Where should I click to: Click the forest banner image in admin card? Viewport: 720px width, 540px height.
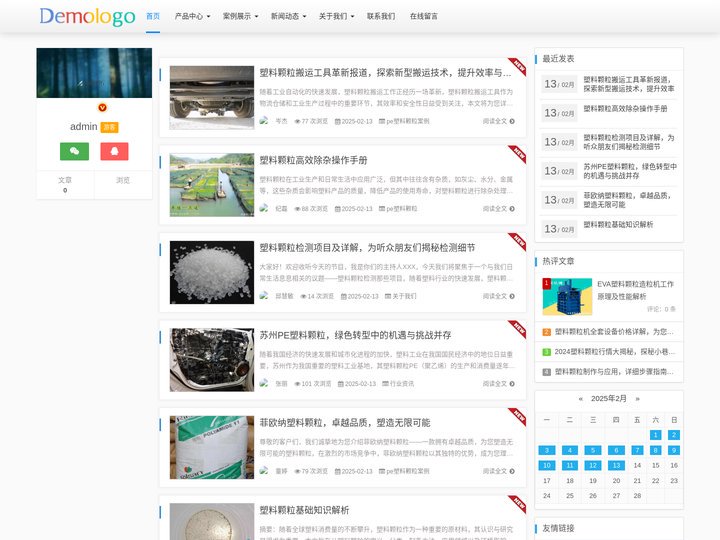(x=94, y=73)
